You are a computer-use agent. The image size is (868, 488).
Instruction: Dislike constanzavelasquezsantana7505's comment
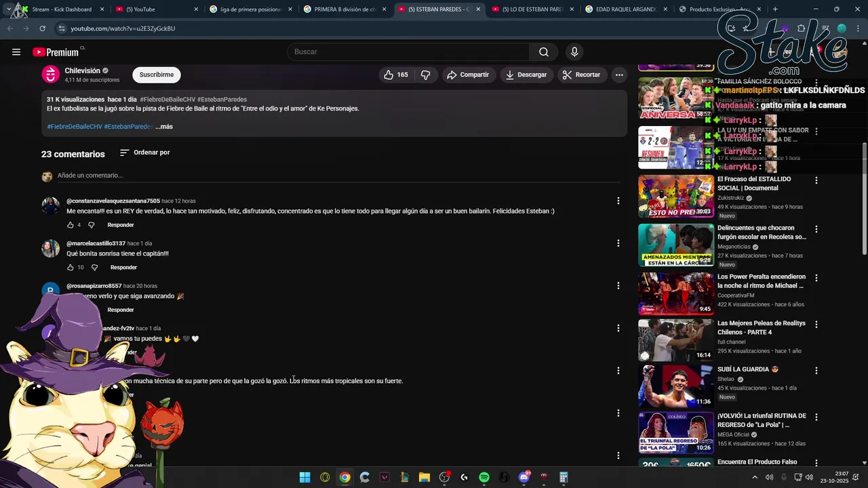[92, 225]
